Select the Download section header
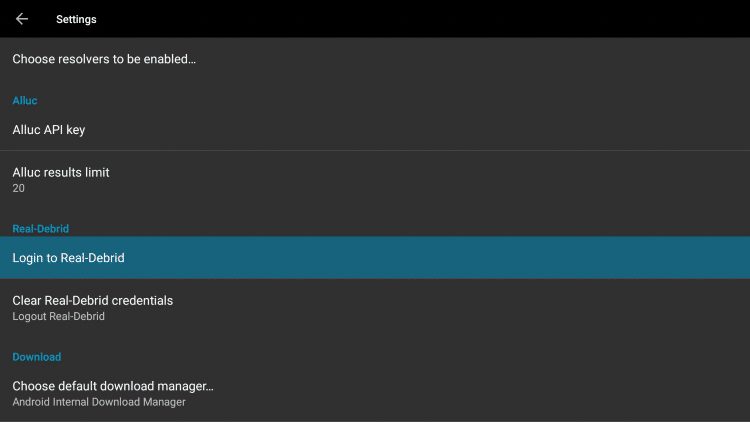This screenshot has height=422, width=750. (x=37, y=357)
